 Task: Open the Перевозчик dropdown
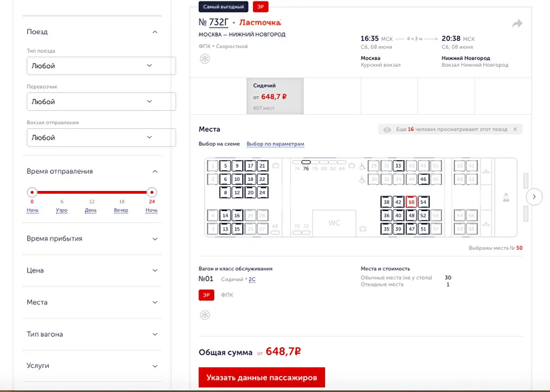[x=101, y=102]
